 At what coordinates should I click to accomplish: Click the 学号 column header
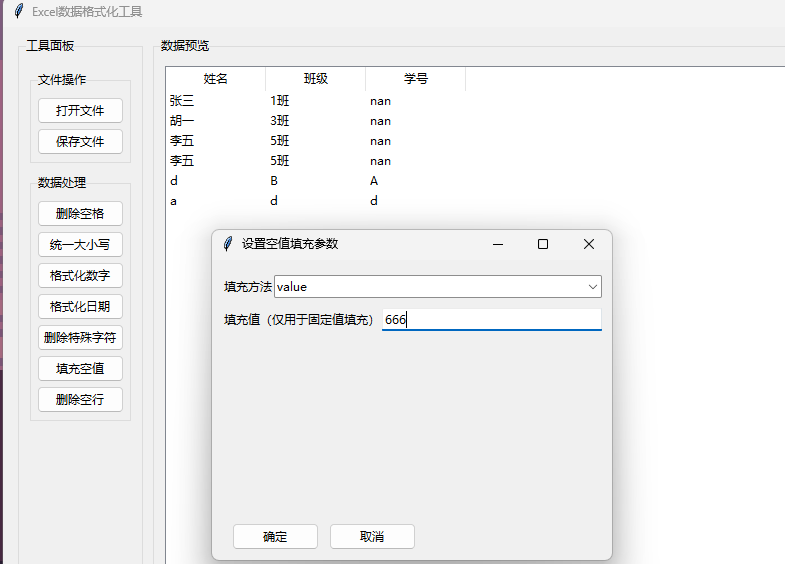coord(416,79)
